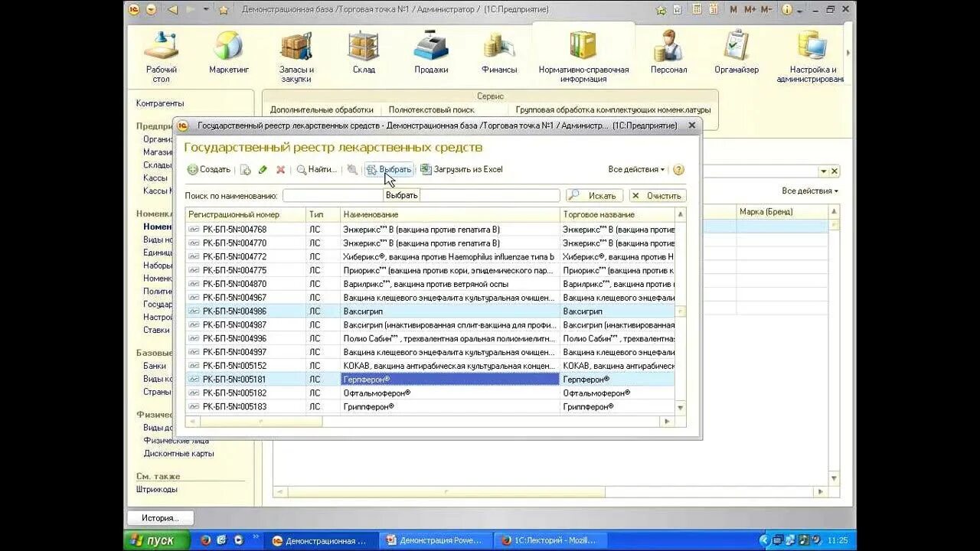Click the M- memory button in the title bar
Image resolution: width=980 pixels, height=551 pixels.
point(768,10)
